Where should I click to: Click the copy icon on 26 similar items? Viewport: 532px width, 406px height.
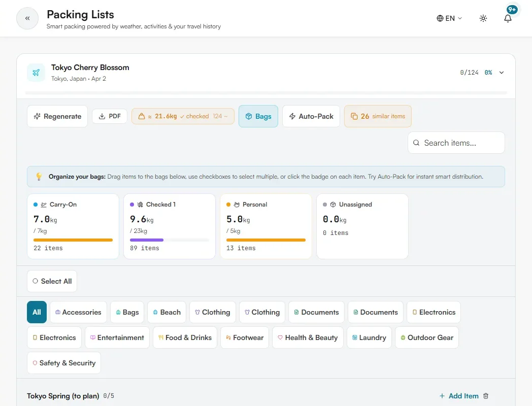(x=354, y=116)
